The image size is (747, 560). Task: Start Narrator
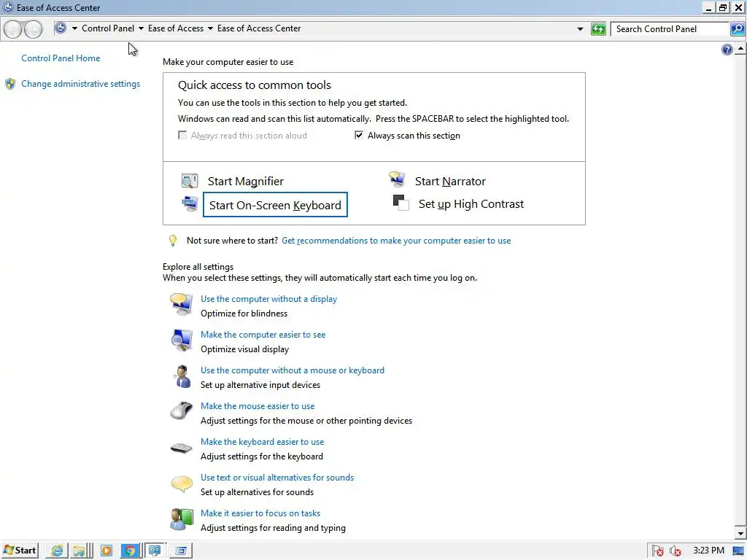click(450, 182)
